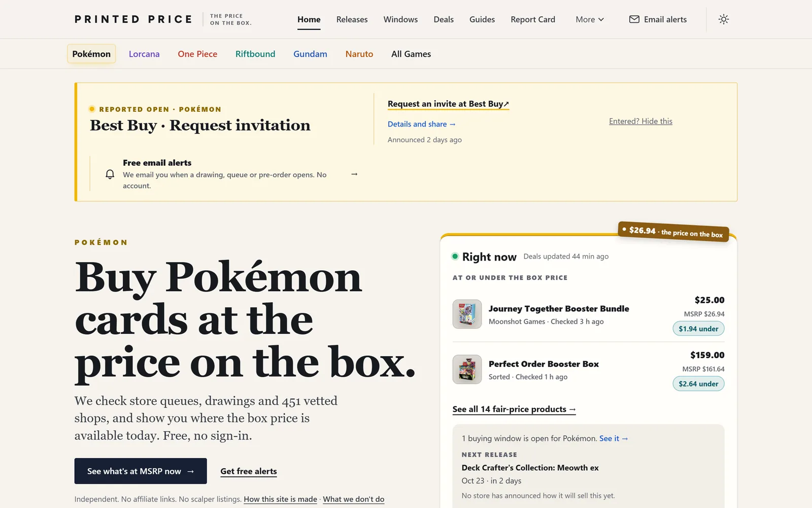The width and height of the screenshot is (812, 508).
Task: Click Get free alerts link
Action: click(249, 471)
